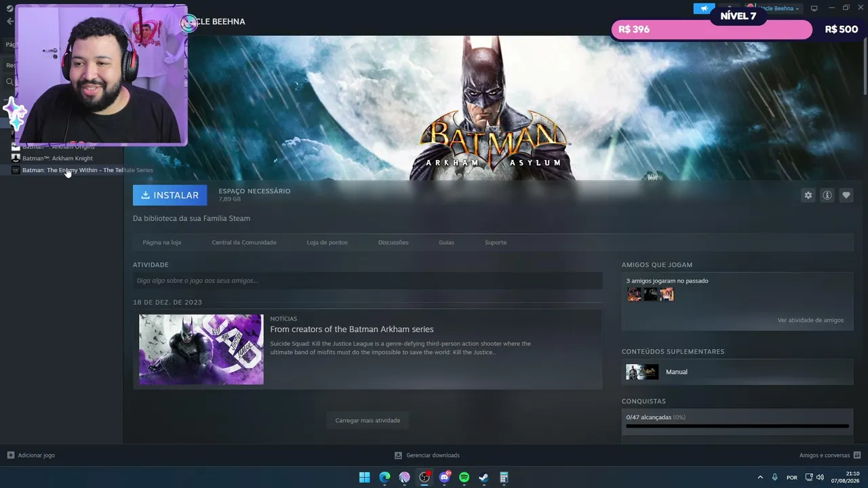The height and width of the screenshot is (488, 868).
Task: Click the network tray icon
Action: [x=809, y=477]
